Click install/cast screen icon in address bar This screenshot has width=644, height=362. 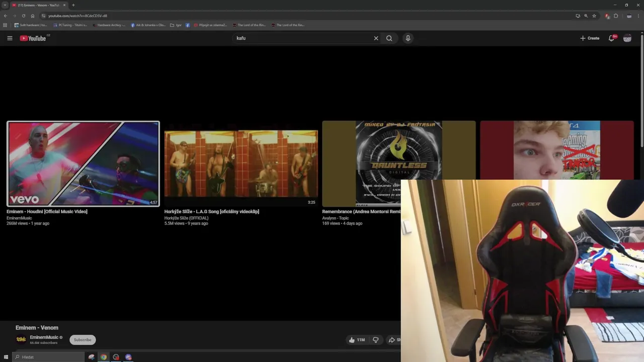point(578,16)
